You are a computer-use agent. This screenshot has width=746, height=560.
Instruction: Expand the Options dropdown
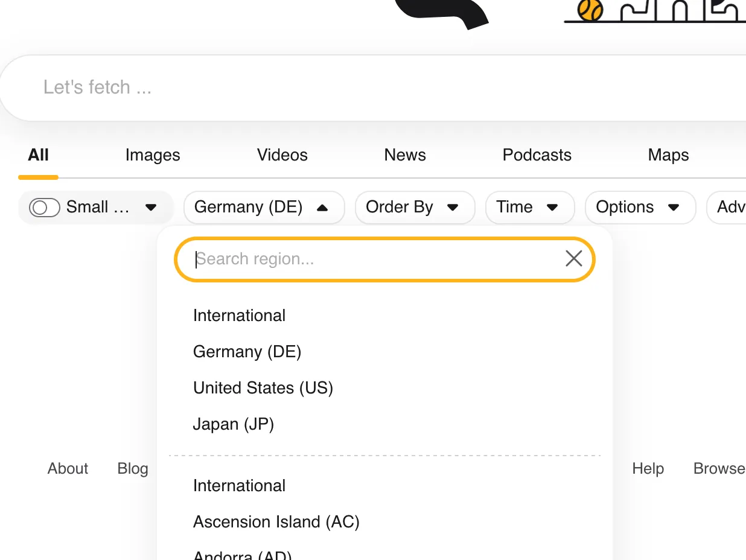639,208
